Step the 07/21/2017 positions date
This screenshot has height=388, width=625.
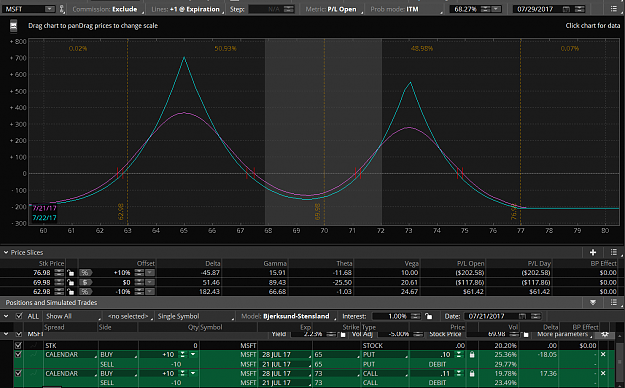tap(536, 316)
